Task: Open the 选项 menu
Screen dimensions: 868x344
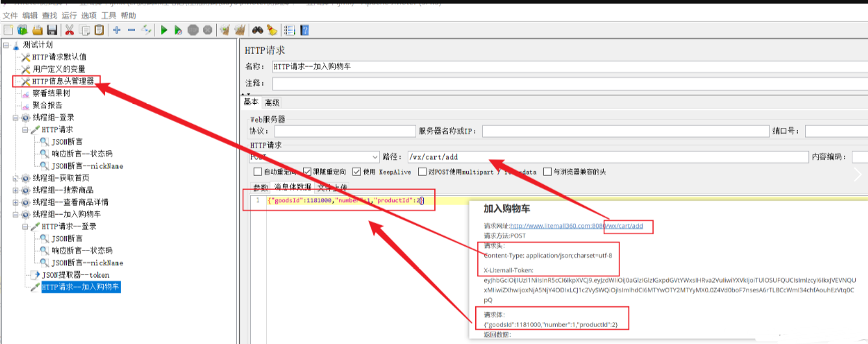Action: pyautogui.click(x=89, y=15)
